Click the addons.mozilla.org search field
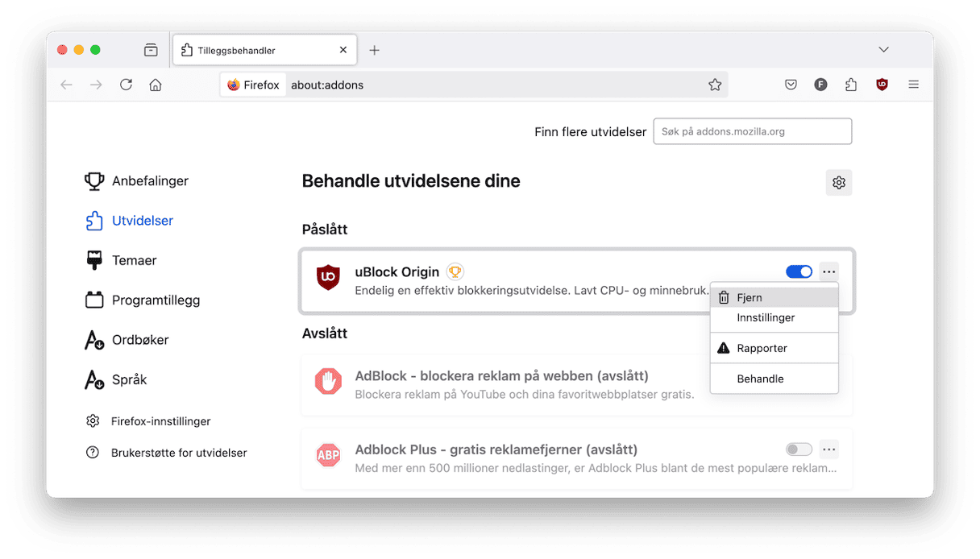This screenshot has height=559, width=980. click(x=752, y=131)
